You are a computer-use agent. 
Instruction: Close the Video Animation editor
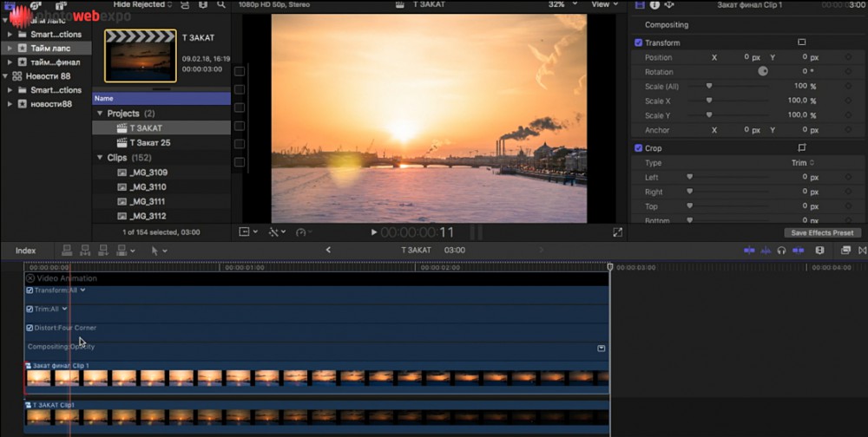coord(30,278)
